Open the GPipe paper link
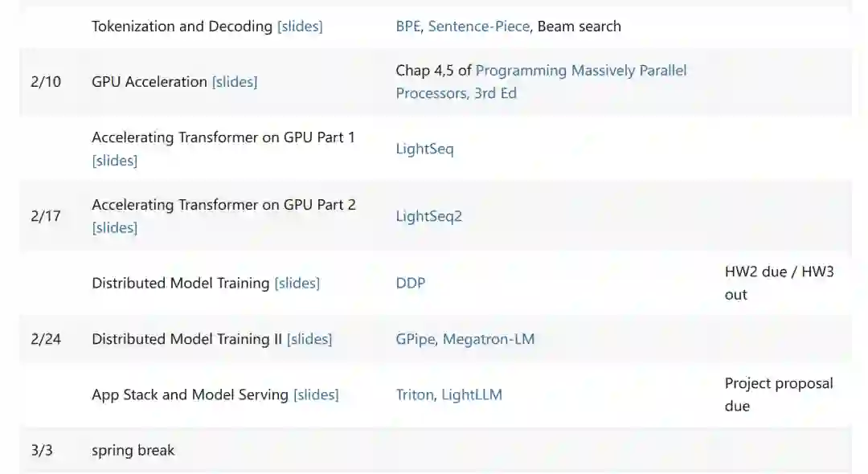Screen dimensions: 868x474 coord(416,339)
